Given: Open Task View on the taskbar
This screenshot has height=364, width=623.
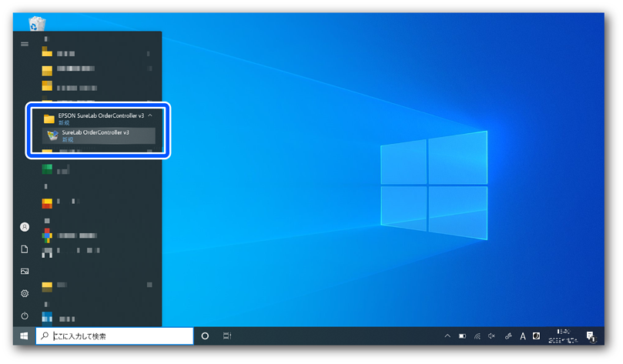Looking at the screenshot, I should point(227,336).
